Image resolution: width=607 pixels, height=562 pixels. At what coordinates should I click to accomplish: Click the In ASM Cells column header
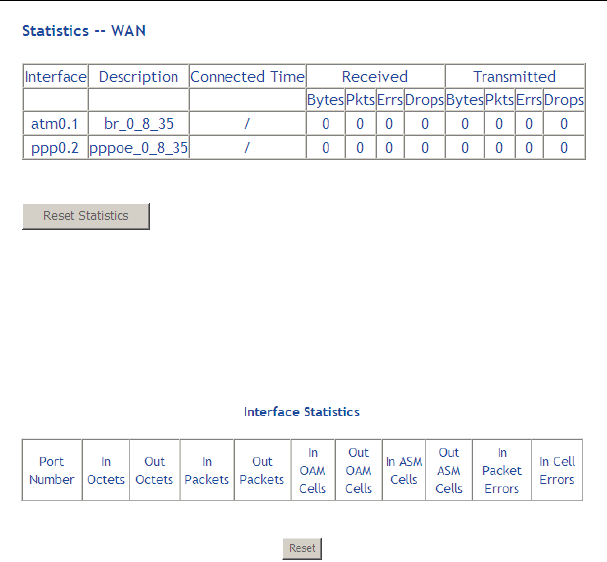(404, 470)
